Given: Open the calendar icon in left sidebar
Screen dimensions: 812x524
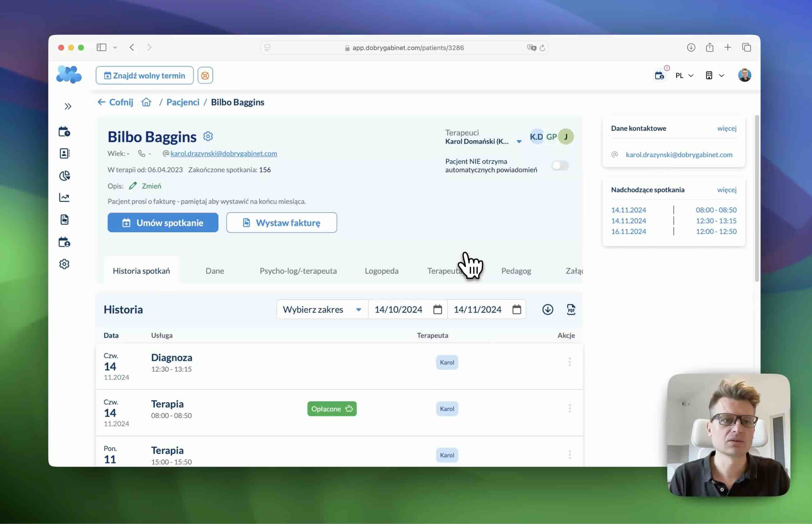Looking at the screenshot, I should [x=64, y=132].
